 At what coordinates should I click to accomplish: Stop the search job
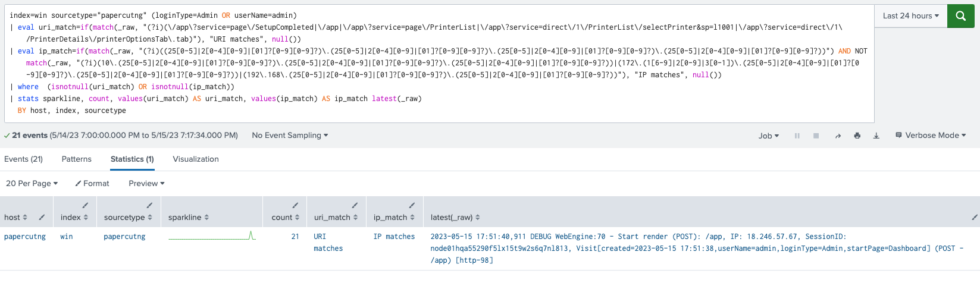(x=816, y=136)
